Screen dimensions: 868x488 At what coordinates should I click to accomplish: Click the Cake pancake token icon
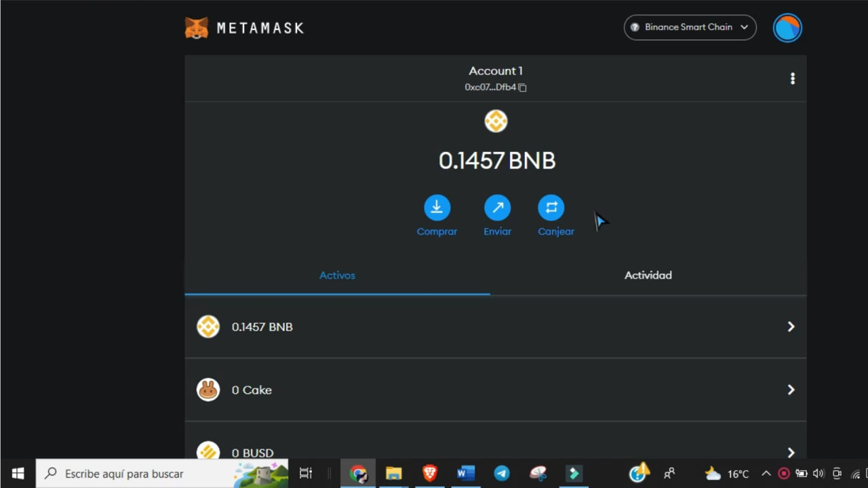[x=208, y=390]
